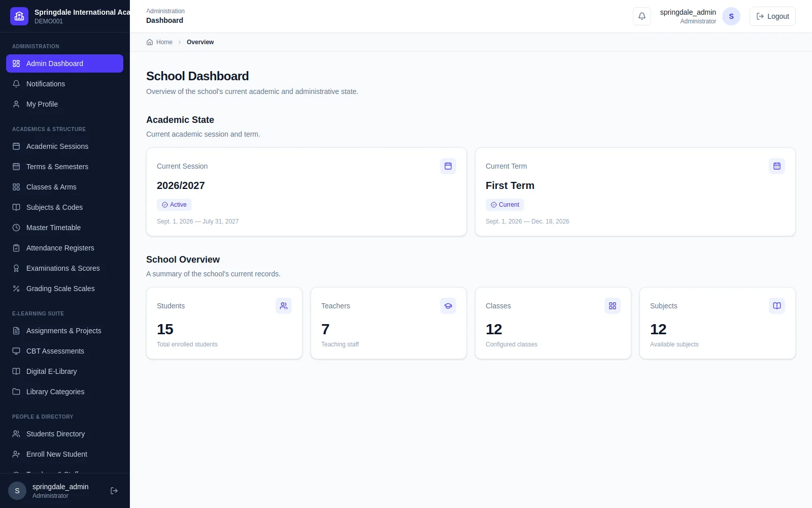
Task: Open Examinations & Scores
Action: tap(64, 268)
